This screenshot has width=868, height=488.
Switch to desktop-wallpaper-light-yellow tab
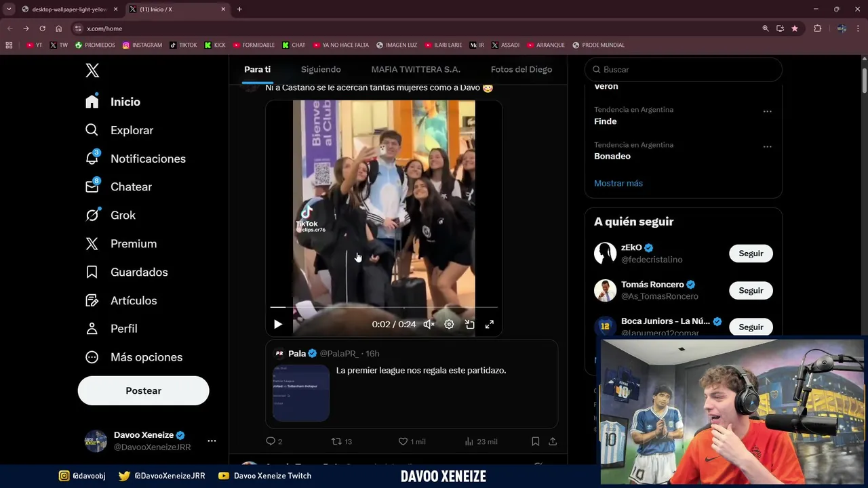[69, 9]
